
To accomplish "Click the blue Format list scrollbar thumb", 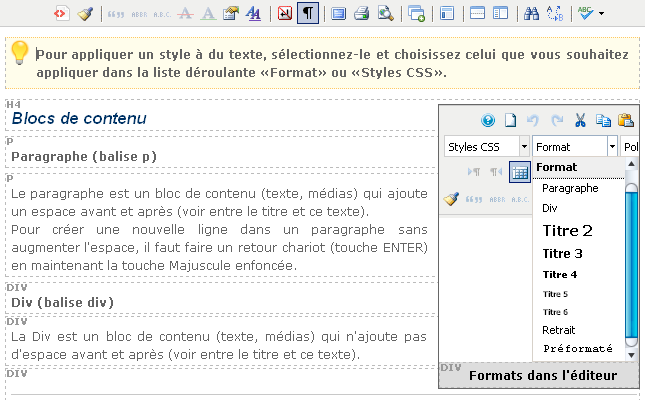I will tap(631, 265).
